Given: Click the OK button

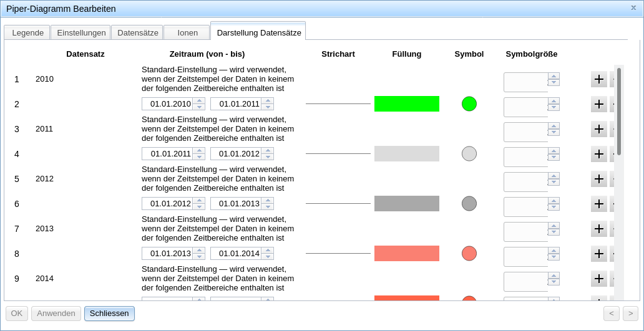Looking at the screenshot, I should 17,314.
